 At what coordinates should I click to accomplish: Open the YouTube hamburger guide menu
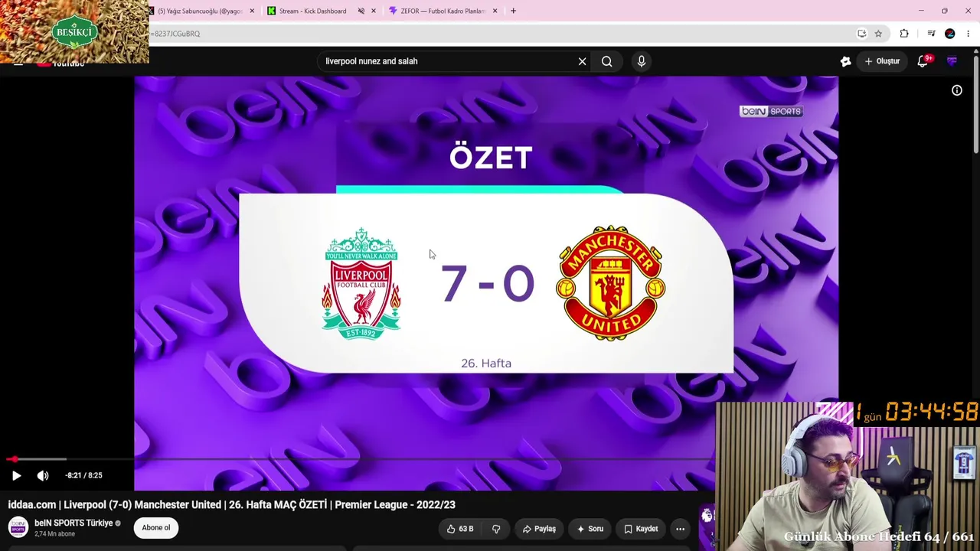pos(18,64)
